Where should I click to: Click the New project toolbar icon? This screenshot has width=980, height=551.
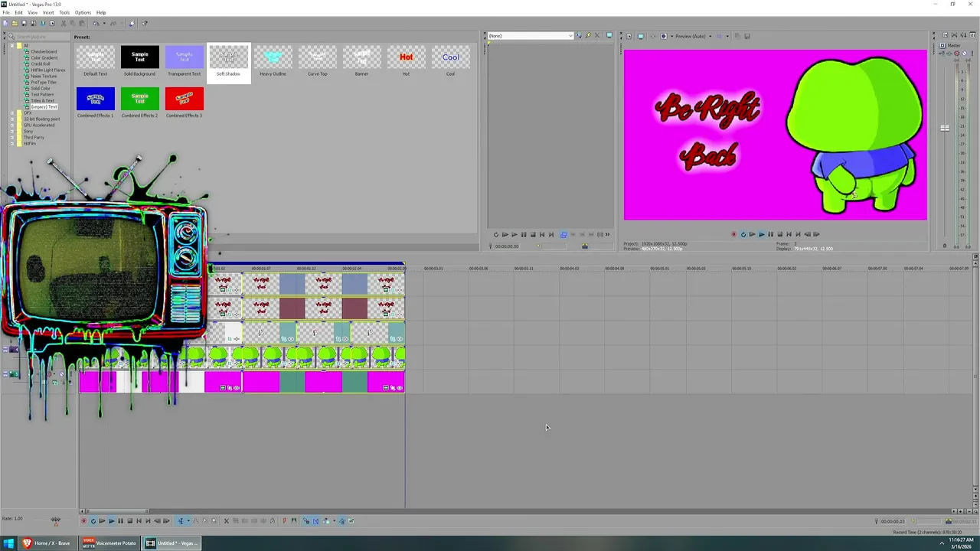pos(5,23)
